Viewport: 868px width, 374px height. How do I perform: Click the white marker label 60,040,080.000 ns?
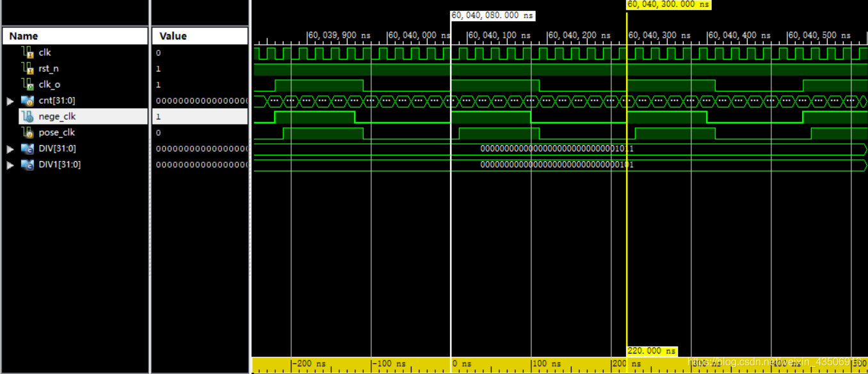coord(492,16)
